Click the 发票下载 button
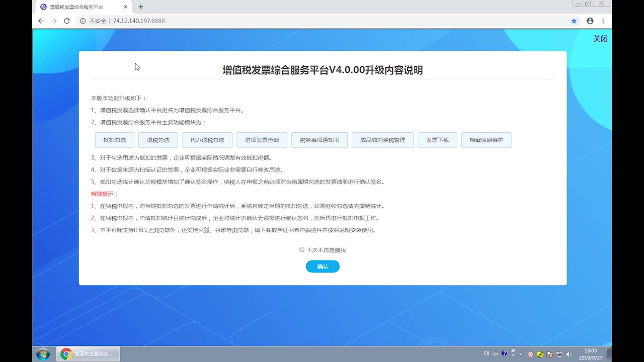 [x=437, y=140]
